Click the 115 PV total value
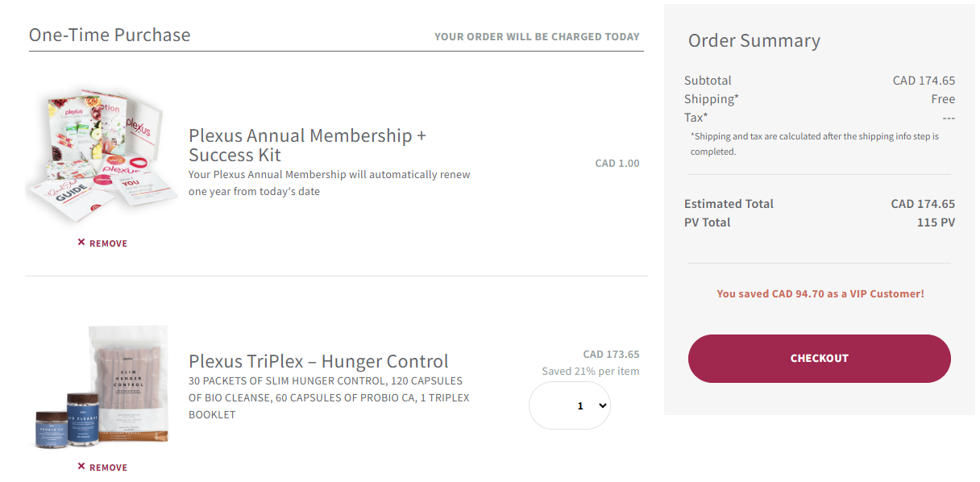Image resolution: width=980 pixels, height=482 pixels. click(x=936, y=222)
